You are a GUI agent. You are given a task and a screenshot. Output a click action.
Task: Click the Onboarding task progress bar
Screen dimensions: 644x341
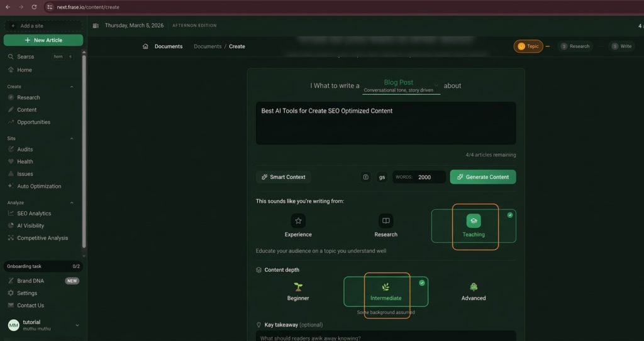pyautogui.click(x=43, y=266)
